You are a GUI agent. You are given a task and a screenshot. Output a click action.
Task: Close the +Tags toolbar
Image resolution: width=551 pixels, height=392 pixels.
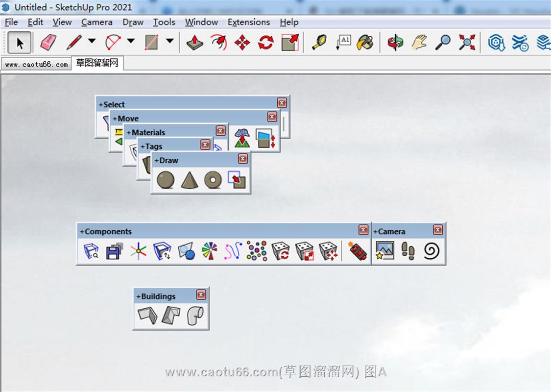205,145
